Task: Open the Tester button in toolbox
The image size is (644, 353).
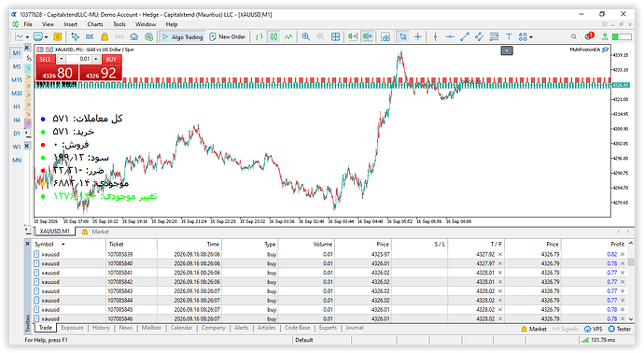Action: click(620, 329)
